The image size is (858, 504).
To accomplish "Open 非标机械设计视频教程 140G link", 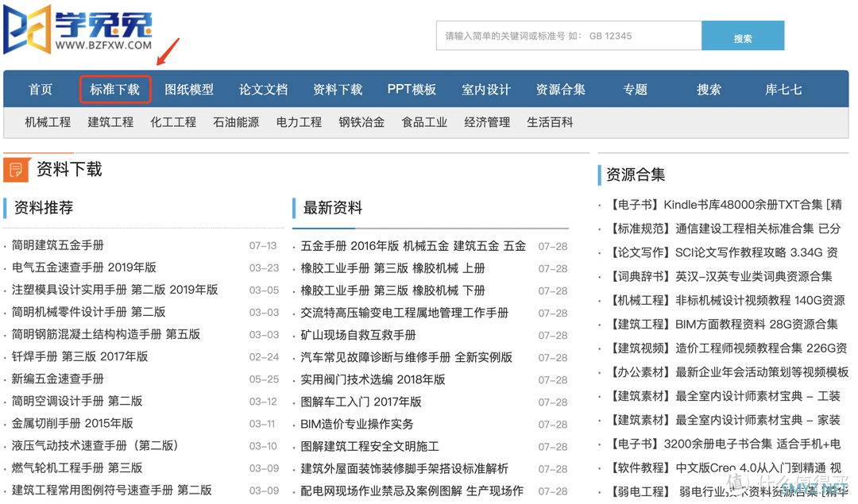I will (x=728, y=300).
